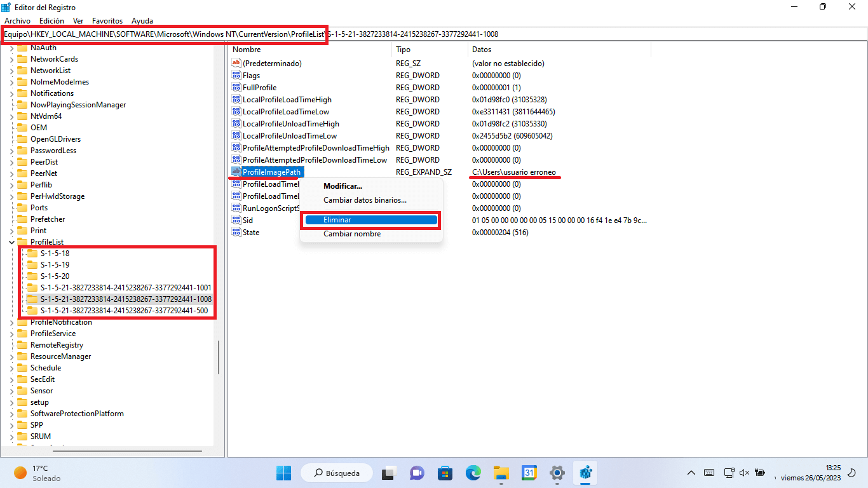Open Microsoft Edge from the taskbar
Screen dimensions: 868x488
point(473,473)
